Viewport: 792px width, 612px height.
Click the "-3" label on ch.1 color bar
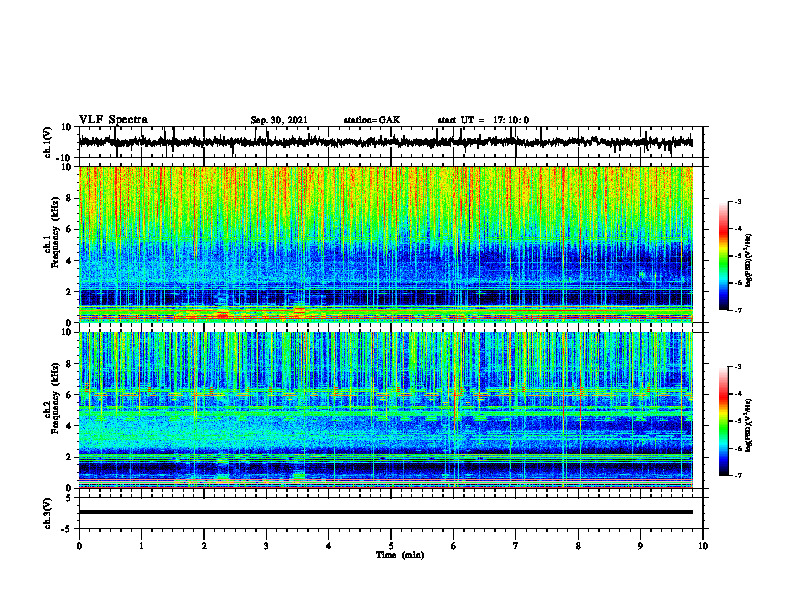[737, 201]
